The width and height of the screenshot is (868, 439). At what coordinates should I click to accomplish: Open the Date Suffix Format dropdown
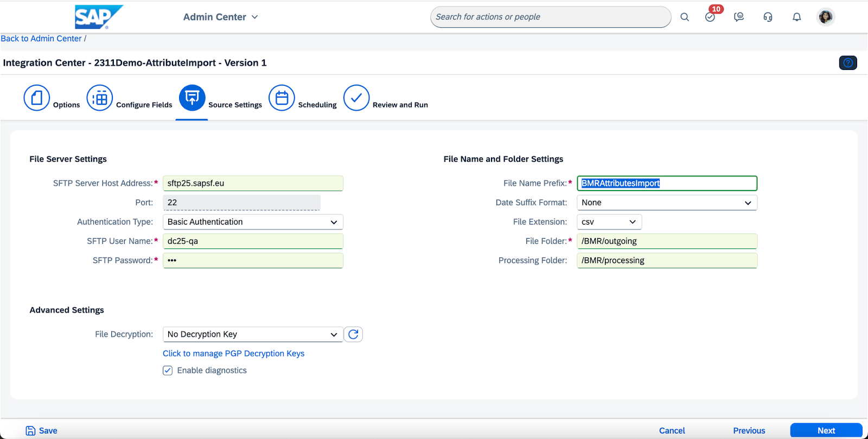point(667,202)
